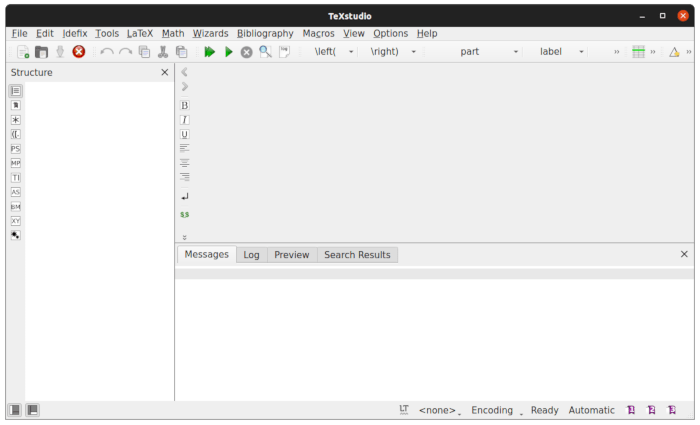This screenshot has height=425, width=700.
Task: Open the LaTeX menu
Action: tap(140, 33)
